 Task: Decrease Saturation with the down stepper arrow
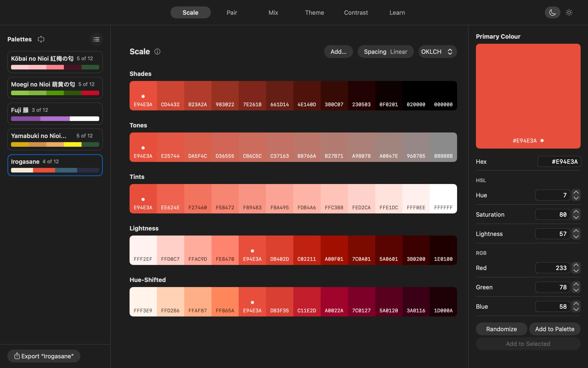[576, 217]
